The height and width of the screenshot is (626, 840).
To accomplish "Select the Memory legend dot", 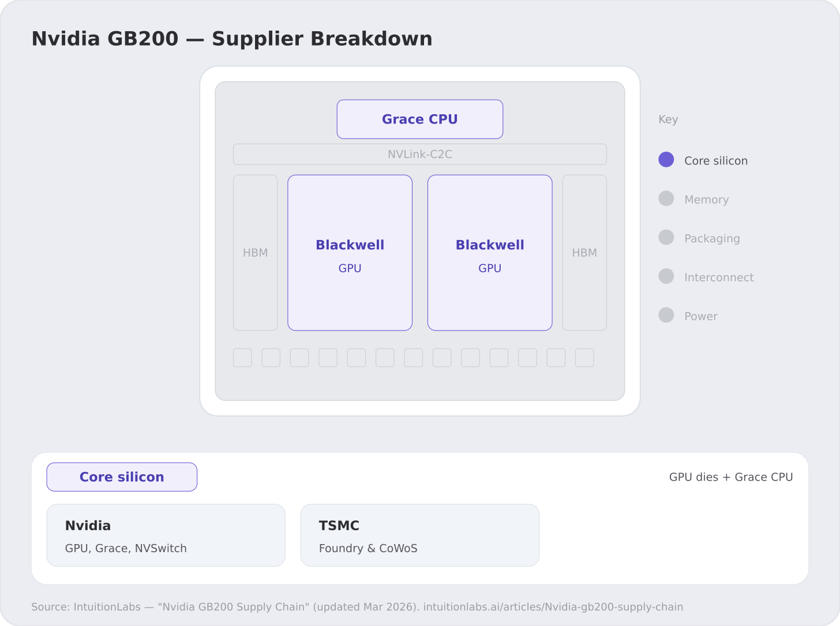I will pos(666,198).
